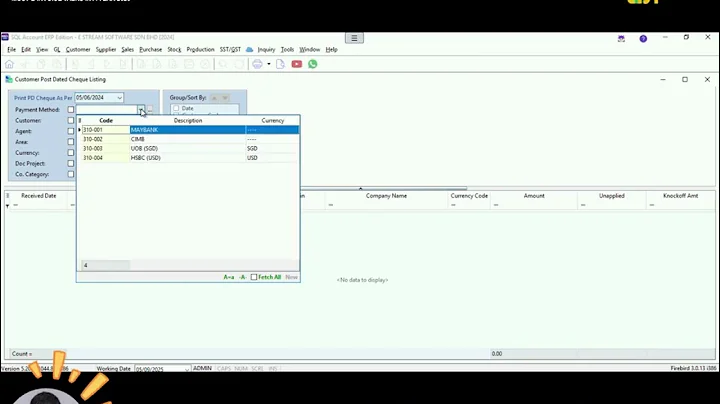Tick the Doc Project filter checkbox

click(x=71, y=163)
